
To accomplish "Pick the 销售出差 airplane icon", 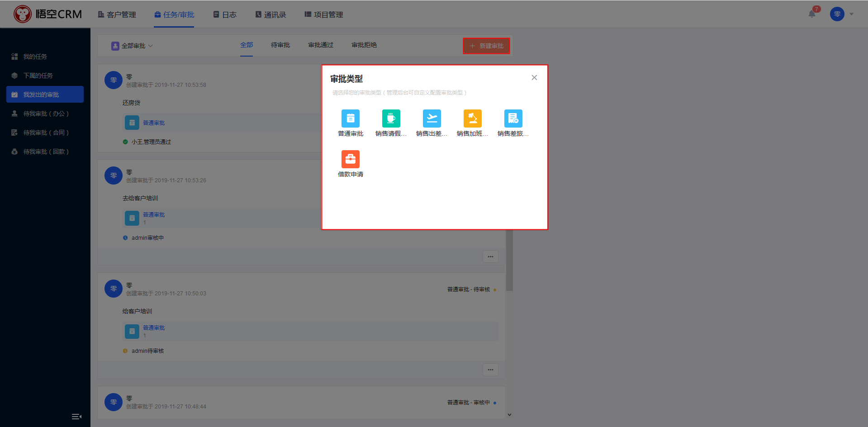I will pos(432,119).
